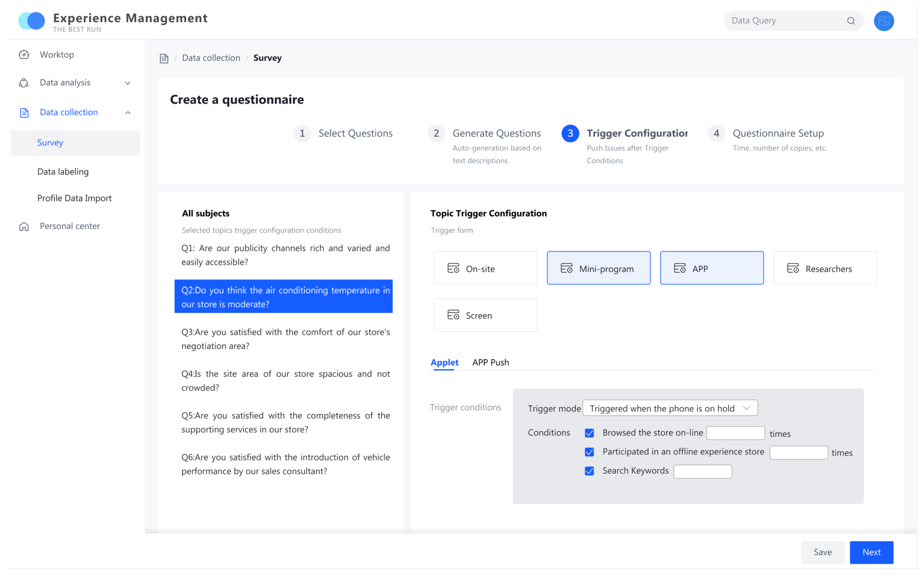This screenshot has height=577, width=924.
Task: Click the Save button
Action: (822, 552)
